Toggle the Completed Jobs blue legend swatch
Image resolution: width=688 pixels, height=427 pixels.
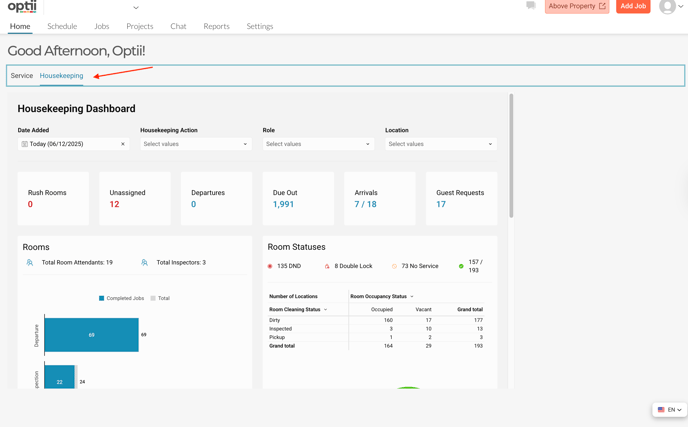[101, 298]
